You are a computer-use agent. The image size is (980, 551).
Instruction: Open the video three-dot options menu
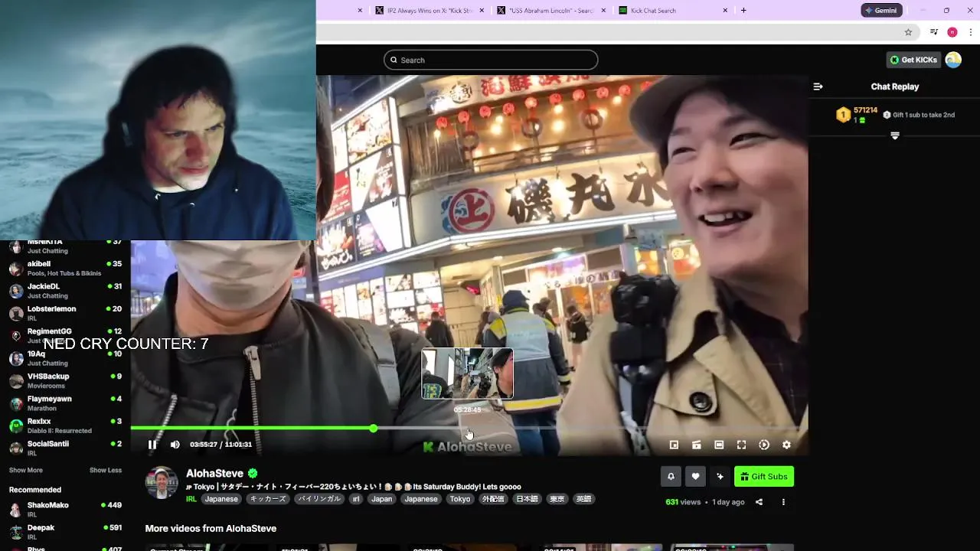point(783,502)
